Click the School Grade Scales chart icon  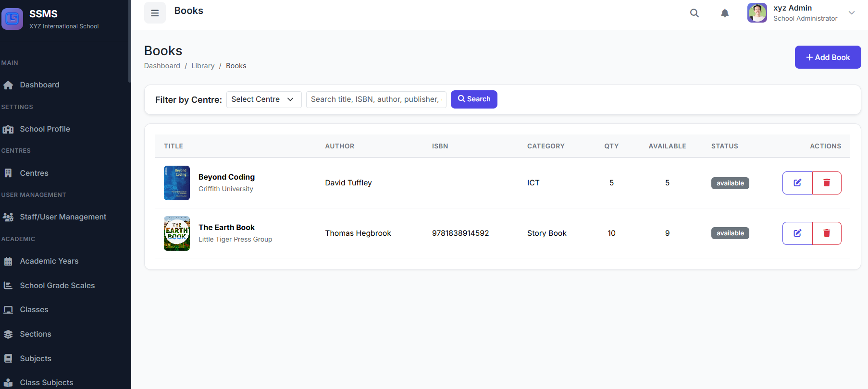[x=8, y=286]
